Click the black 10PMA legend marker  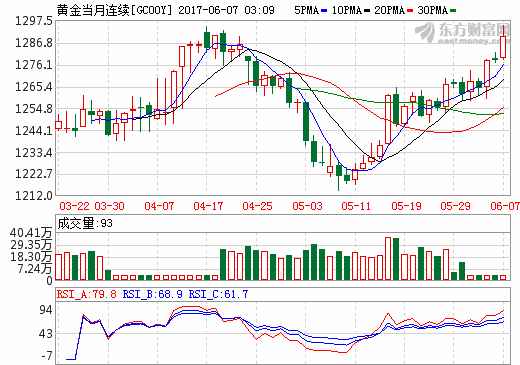coord(367,11)
